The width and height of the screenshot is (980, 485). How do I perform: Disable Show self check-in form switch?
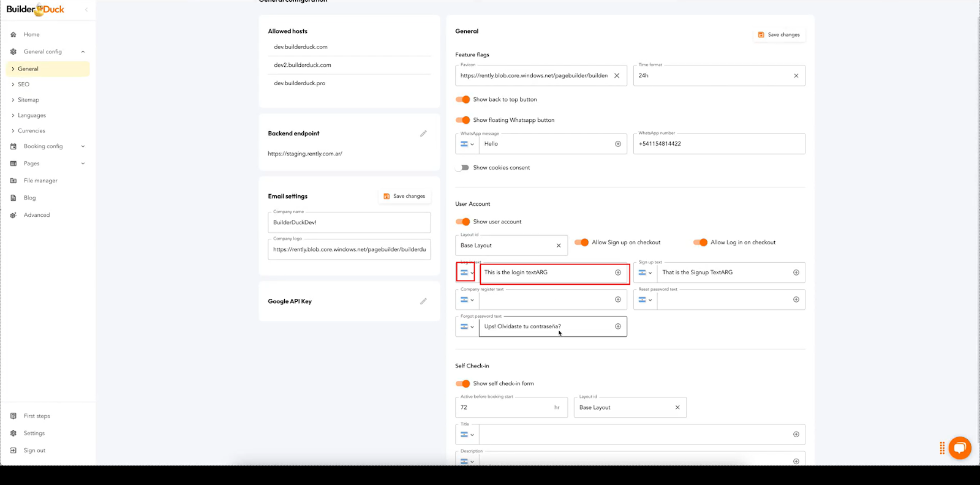[463, 384]
